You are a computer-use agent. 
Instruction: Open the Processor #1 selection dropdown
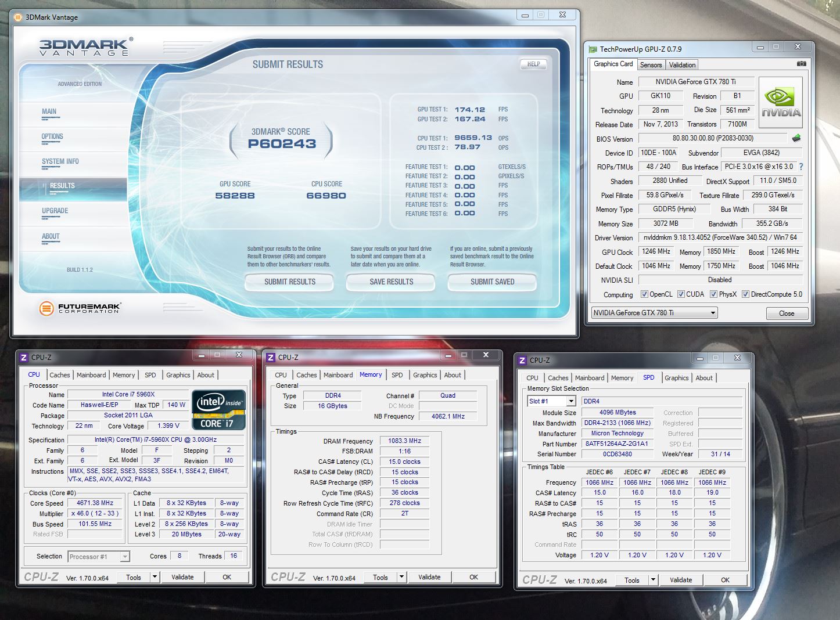coord(98,557)
